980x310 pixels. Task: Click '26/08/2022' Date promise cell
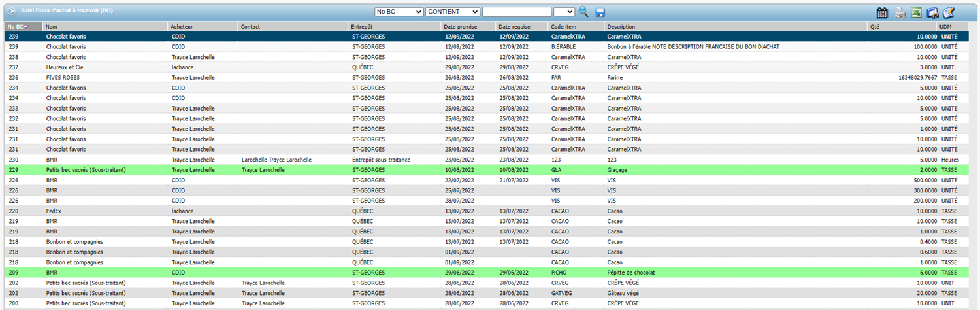pyautogui.click(x=461, y=78)
